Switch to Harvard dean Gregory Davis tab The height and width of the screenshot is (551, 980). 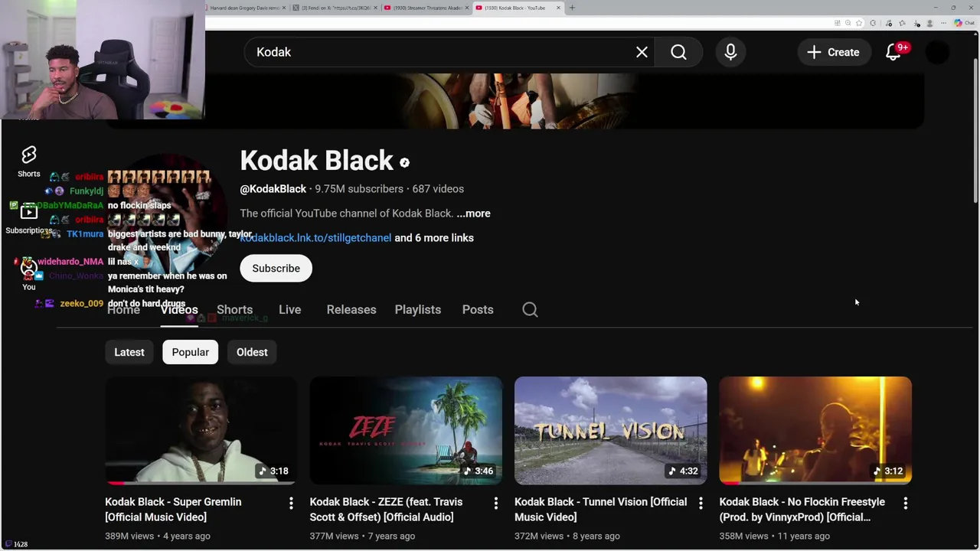click(x=245, y=8)
